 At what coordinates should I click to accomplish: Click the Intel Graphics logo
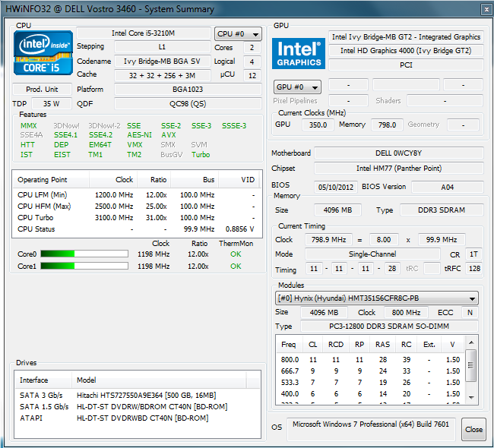coord(299,53)
